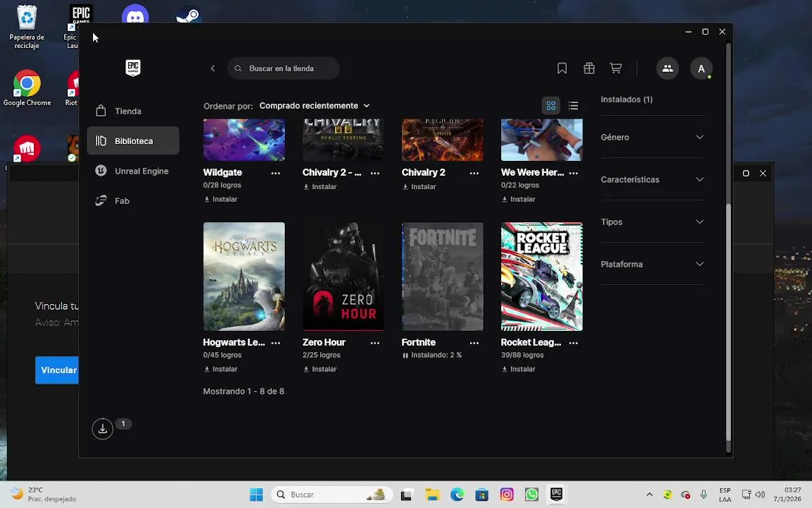Click Instalar under Rocket League
The width and height of the screenshot is (812, 508).
[x=518, y=369]
